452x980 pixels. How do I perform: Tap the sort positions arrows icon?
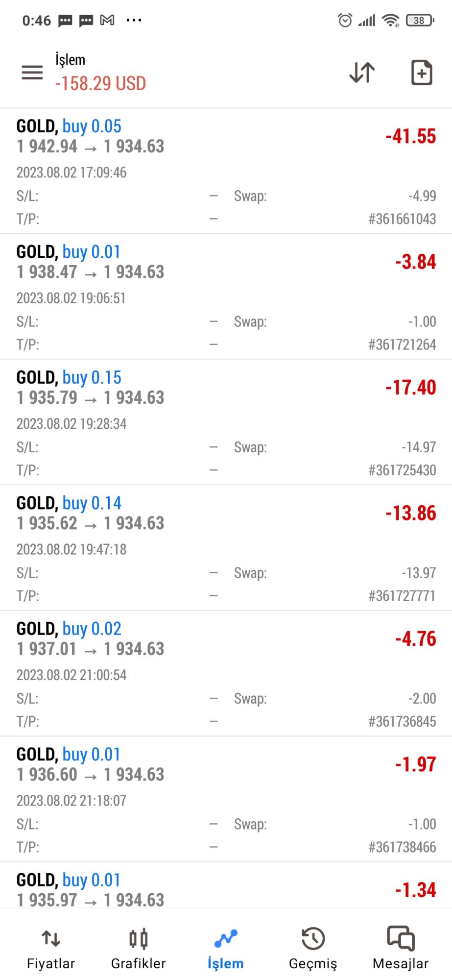pos(362,73)
